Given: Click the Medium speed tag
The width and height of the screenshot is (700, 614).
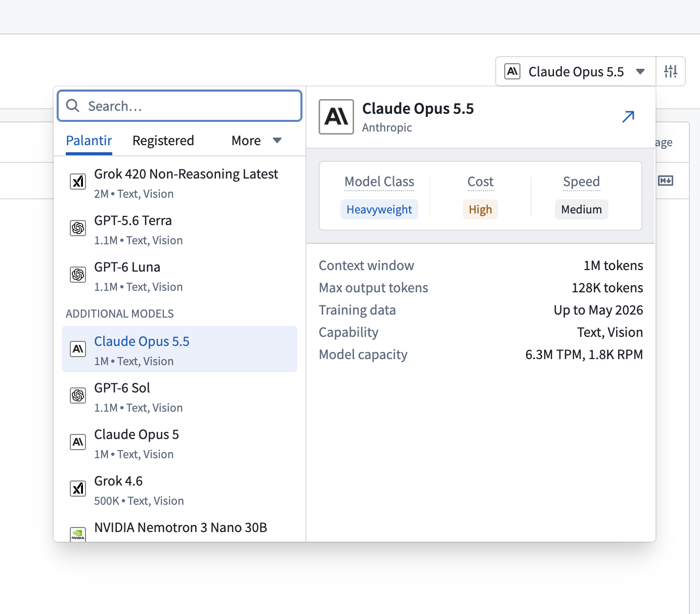Looking at the screenshot, I should [x=582, y=209].
